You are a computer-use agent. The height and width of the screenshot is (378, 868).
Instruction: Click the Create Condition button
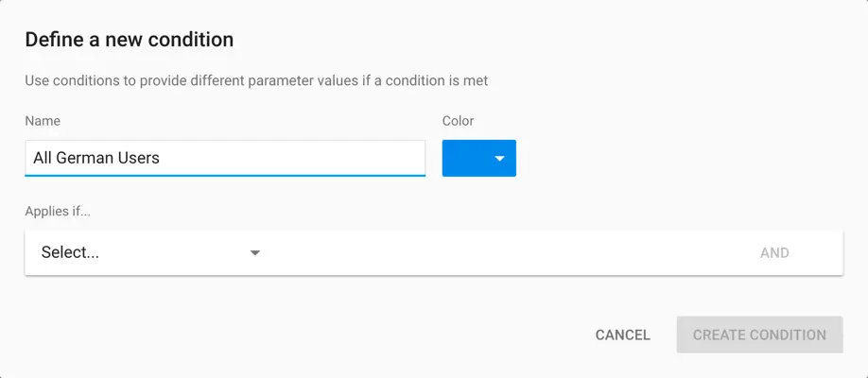tap(759, 335)
